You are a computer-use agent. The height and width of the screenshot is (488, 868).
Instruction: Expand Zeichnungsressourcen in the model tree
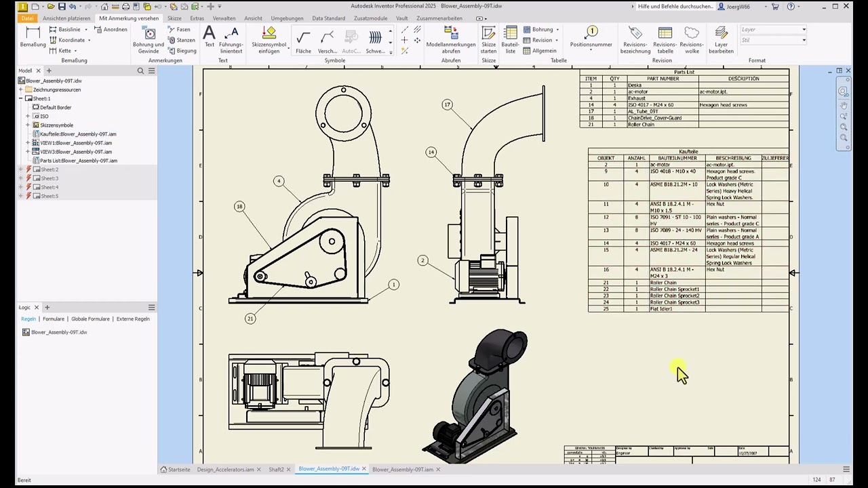pyautogui.click(x=21, y=89)
